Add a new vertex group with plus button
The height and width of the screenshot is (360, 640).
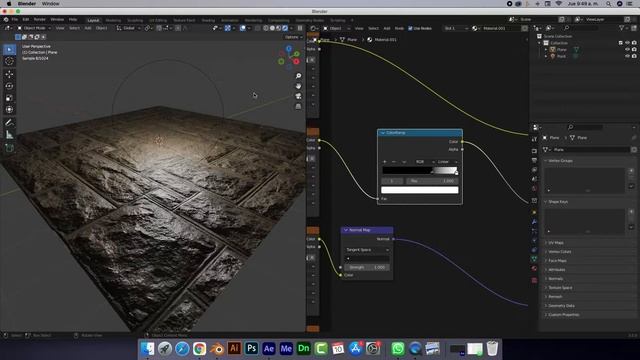(631, 171)
